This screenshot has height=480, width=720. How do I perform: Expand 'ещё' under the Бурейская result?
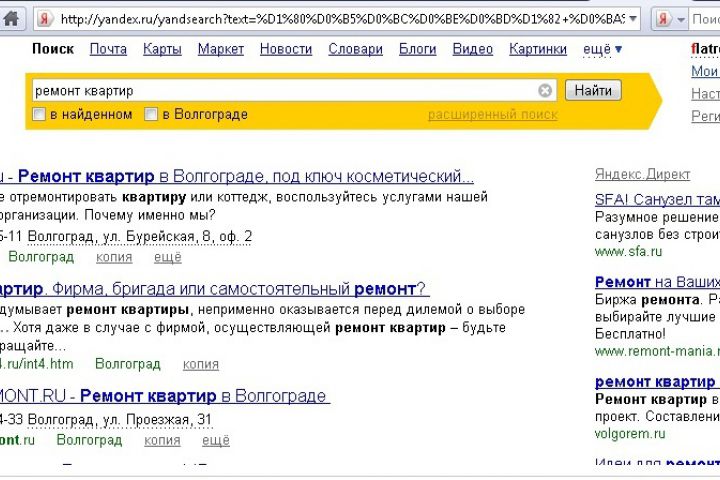tap(168, 257)
